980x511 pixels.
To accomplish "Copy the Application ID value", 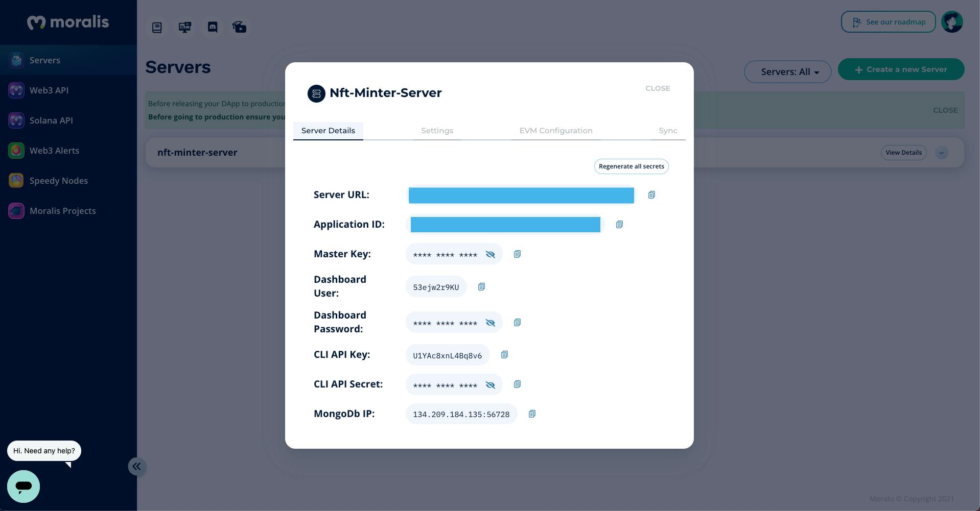I will [x=619, y=225].
